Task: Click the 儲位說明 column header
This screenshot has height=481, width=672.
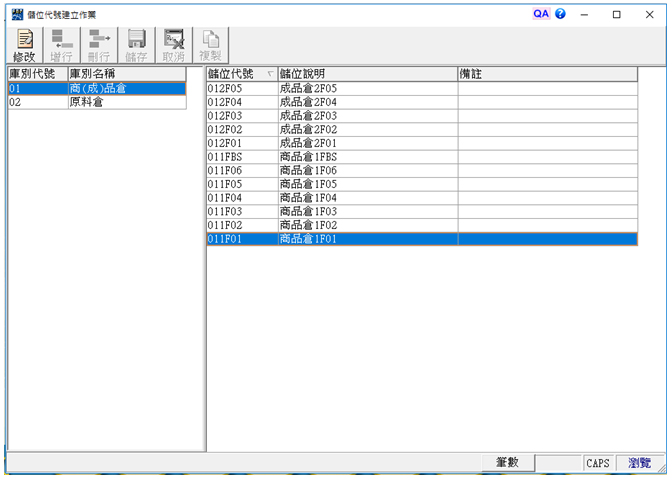Action: (x=366, y=75)
